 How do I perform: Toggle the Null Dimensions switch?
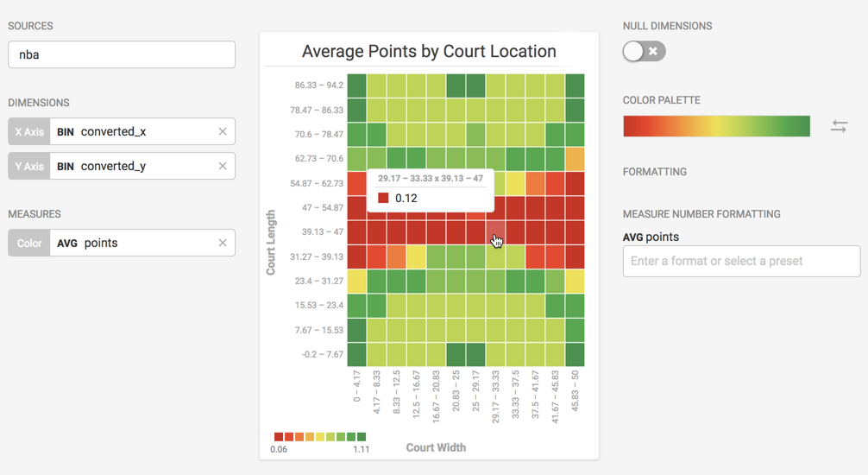(644, 52)
